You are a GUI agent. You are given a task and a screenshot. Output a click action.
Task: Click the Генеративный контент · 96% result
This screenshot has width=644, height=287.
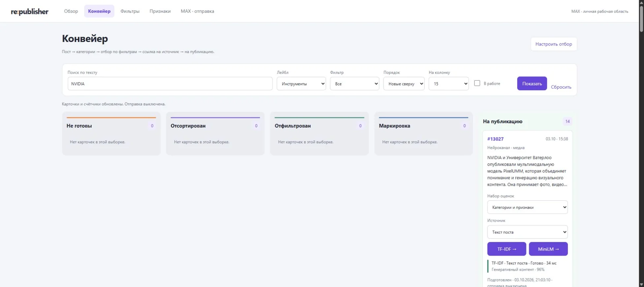tap(518, 270)
